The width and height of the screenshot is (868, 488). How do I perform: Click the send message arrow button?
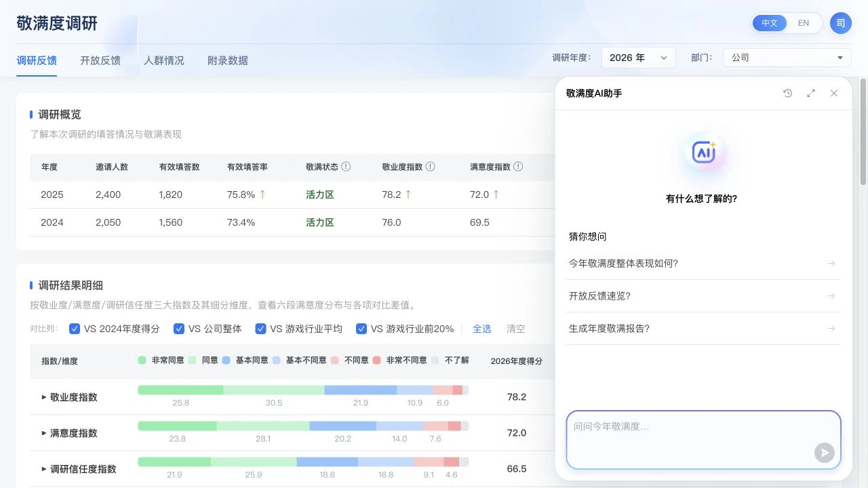pyautogui.click(x=824, y=453)
